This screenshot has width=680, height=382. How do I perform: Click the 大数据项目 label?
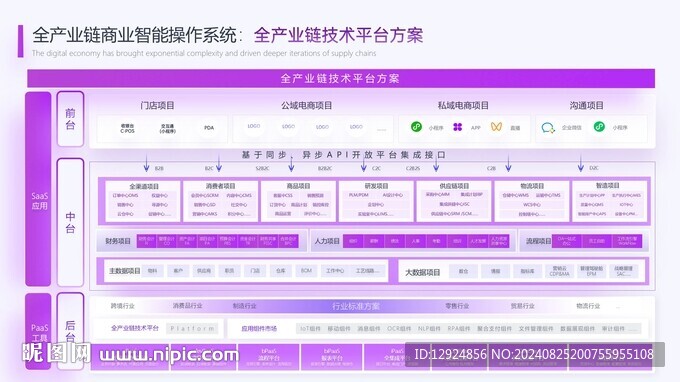422,272
